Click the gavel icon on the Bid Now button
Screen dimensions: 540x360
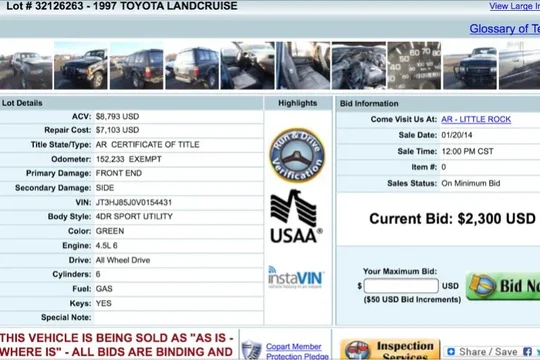pyautogui.click(x=482, y=285)
